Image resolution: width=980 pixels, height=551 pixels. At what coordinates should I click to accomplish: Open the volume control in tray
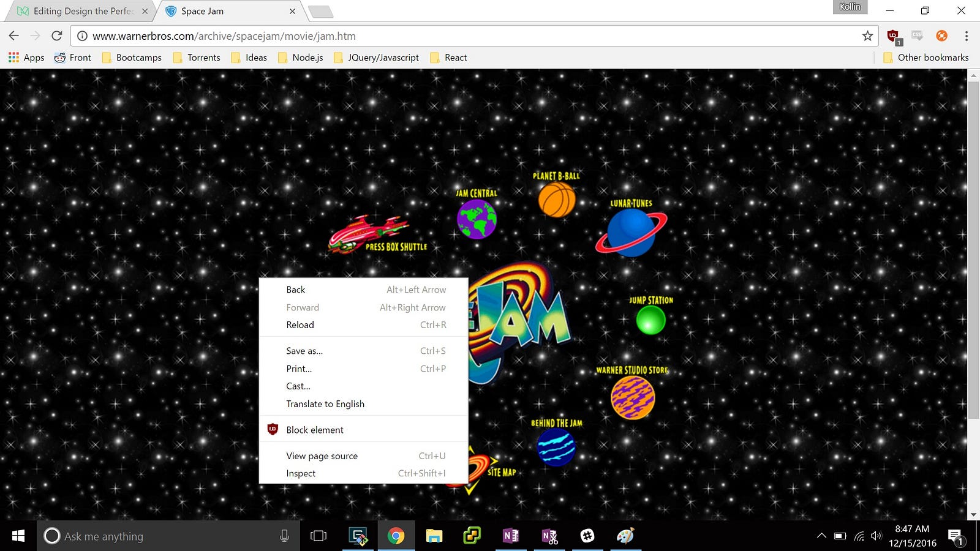(x=876, y=536)
